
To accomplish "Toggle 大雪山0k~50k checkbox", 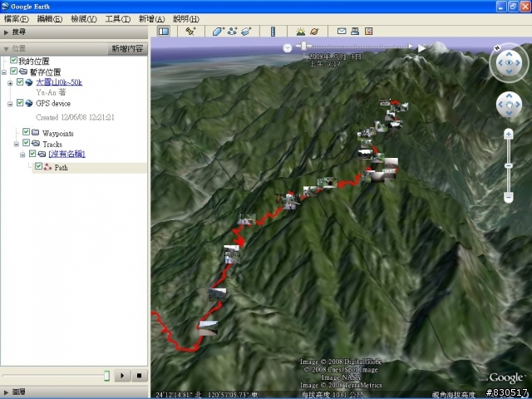I will tap(20, 81).
